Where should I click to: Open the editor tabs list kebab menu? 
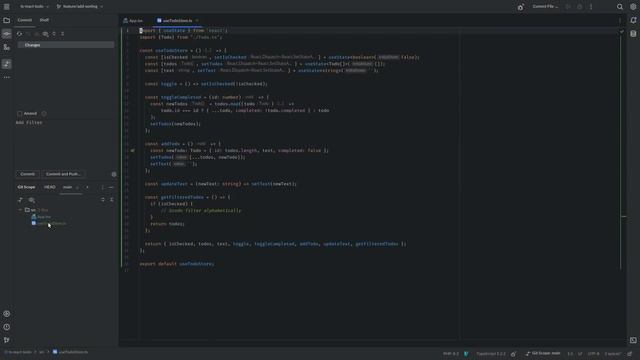[x=620, y=20]
